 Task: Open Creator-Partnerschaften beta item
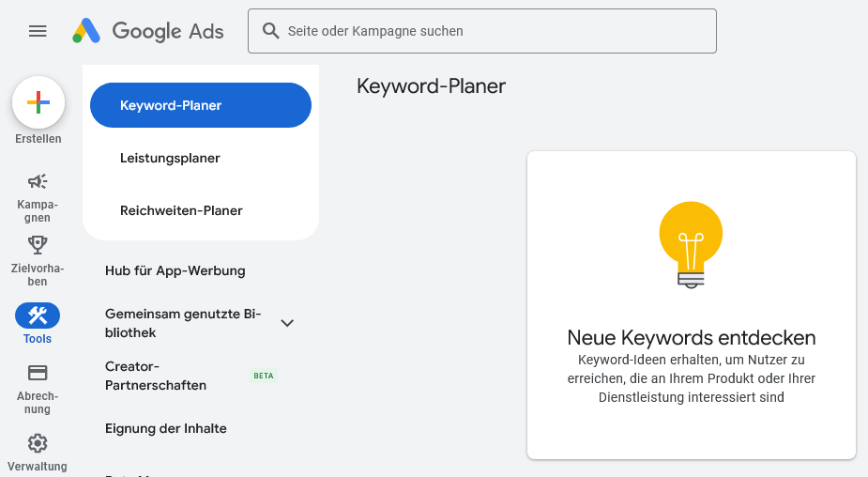pos(156,376)
